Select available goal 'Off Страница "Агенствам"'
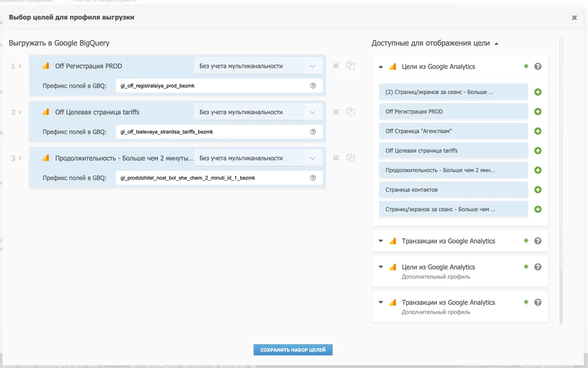The height and width of the screenshot is (368, 588). pyautogui.click(x=454, y=131)
